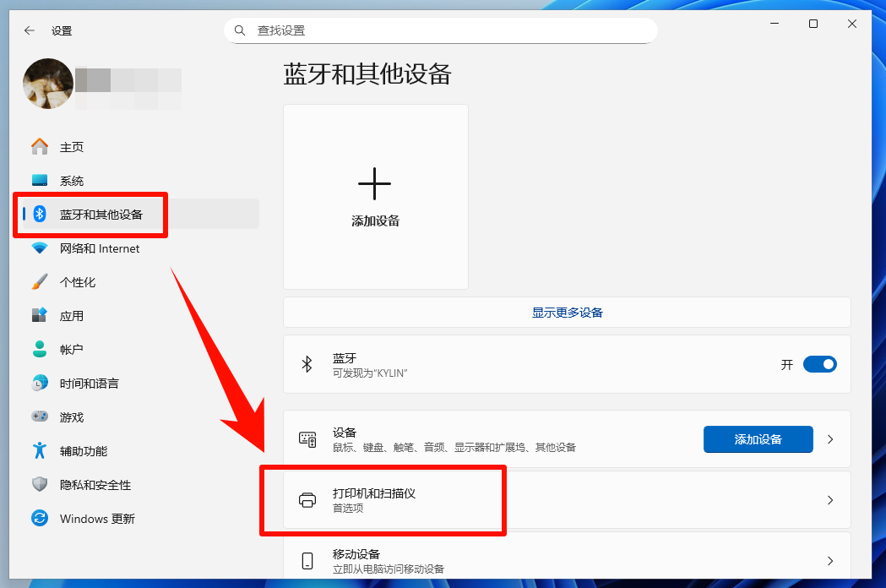Click the back arrow icon
The width and height of the screenshot is (886, 588).
click(30, 30)
